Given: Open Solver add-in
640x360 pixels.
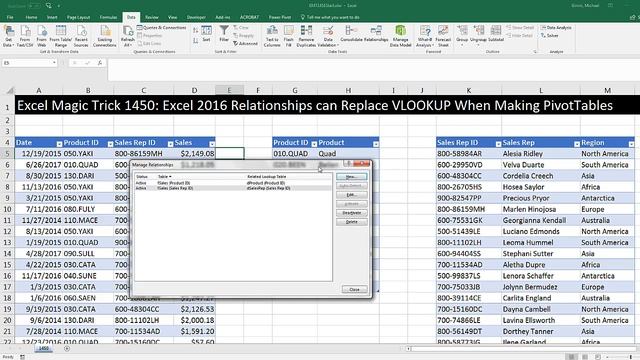Looking at the screenshot, I should 550,36.
